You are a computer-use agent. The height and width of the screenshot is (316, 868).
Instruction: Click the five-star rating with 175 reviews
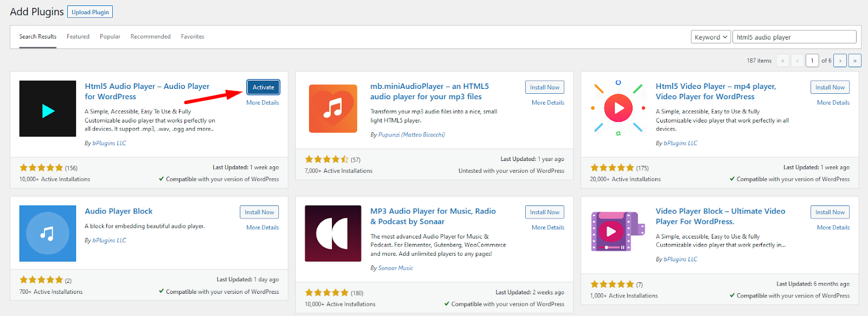pos(612,167)
